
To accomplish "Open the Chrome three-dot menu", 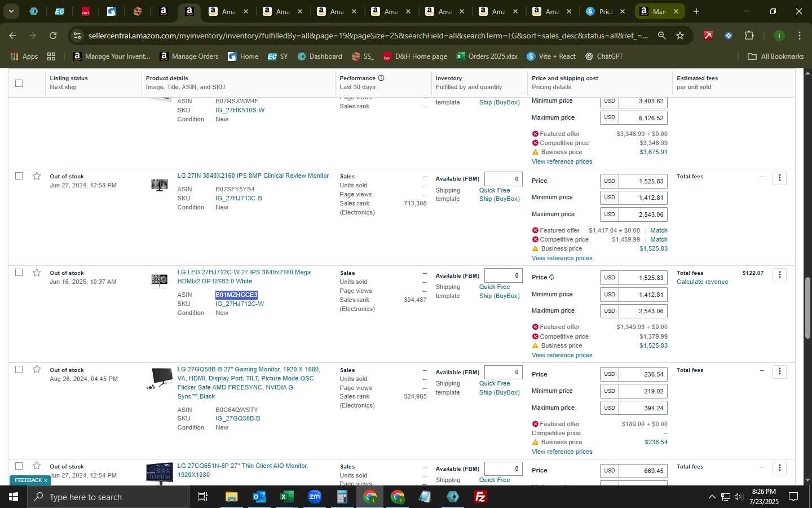I will click(799, 36).
